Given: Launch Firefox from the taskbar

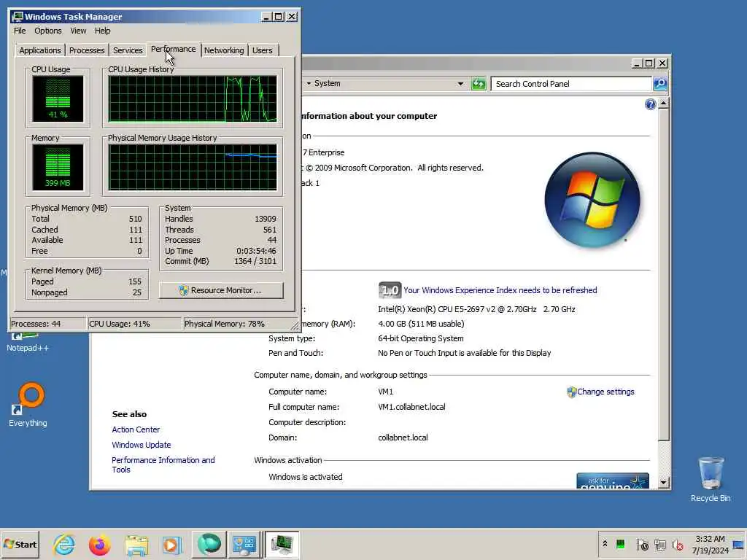Looking at the screenshot, I should coord(99,544).
